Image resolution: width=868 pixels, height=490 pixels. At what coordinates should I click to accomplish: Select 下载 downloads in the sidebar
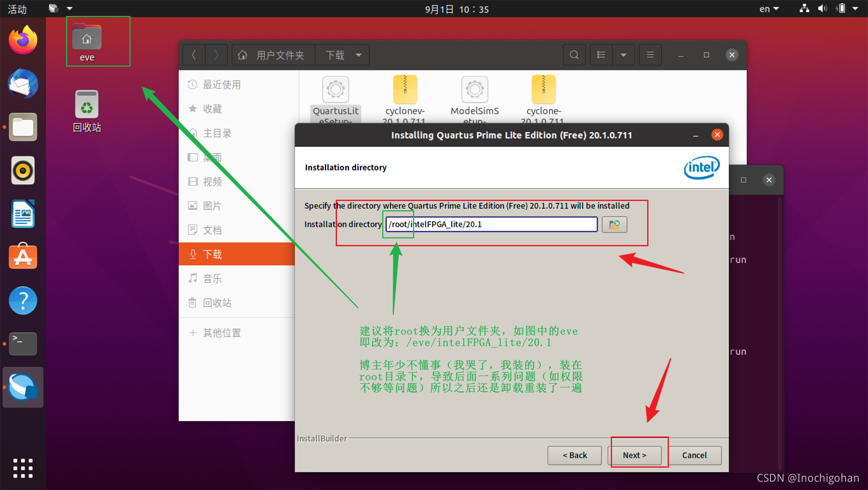237,254
